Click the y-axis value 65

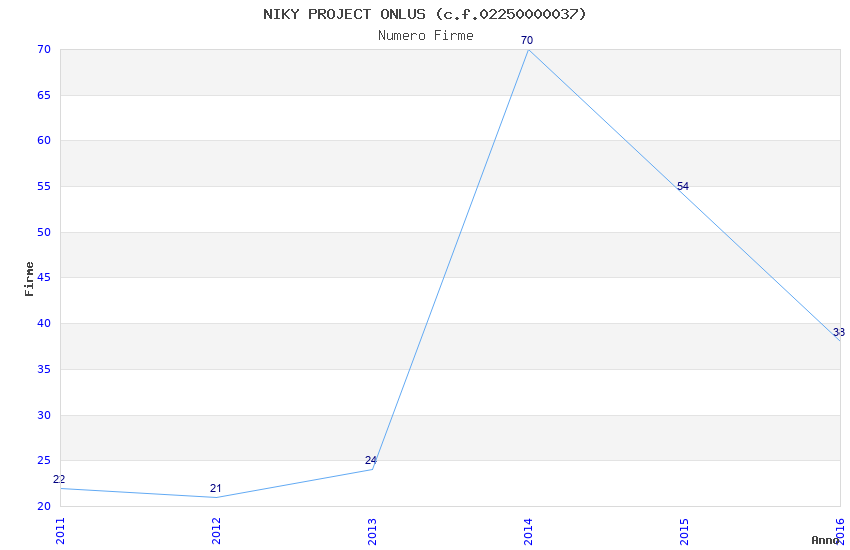(44, 95)
